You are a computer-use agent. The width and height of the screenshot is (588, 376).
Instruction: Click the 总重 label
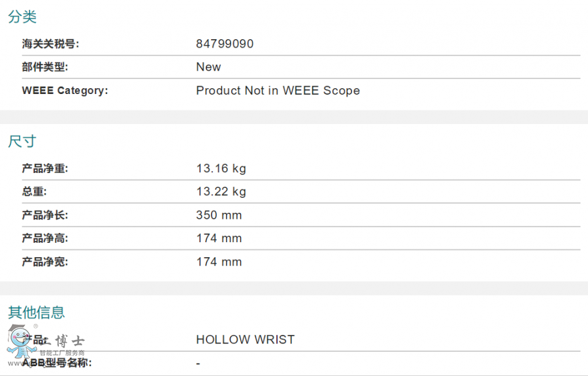34,192
